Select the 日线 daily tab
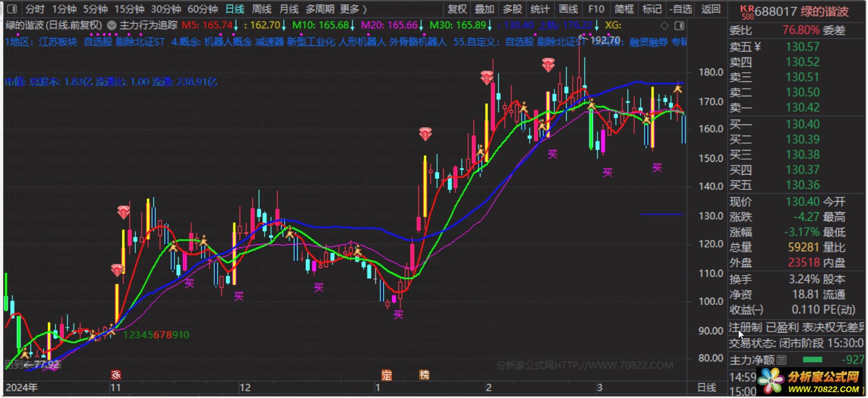Viewport: 868px width, 398px height. (235, 9)
